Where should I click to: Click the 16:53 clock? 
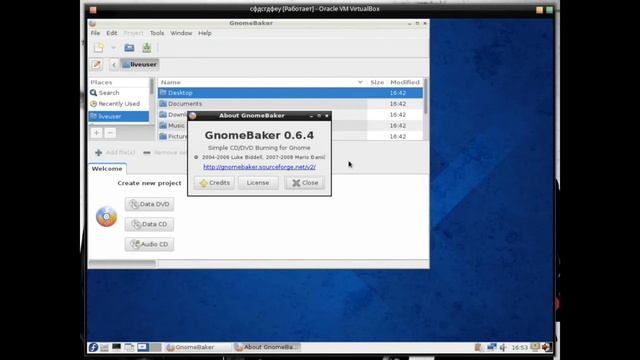click(x=520, y=347)
